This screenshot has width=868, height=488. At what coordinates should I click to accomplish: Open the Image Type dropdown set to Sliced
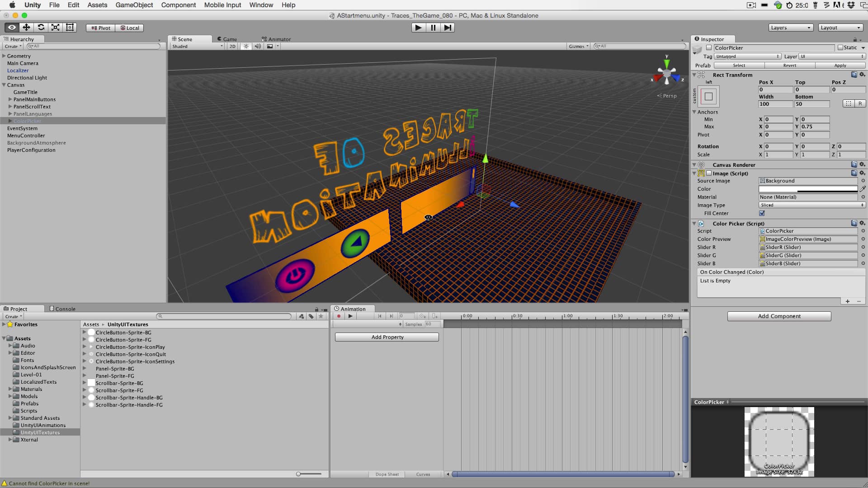tap(811, 205)
